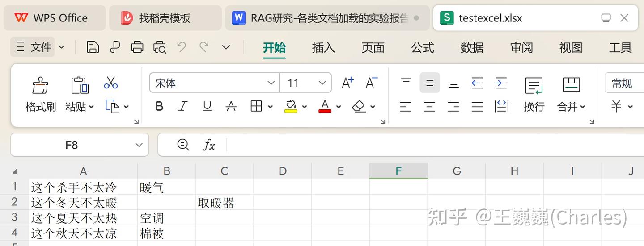This screenshot has height=246, width=644.
Task: Toggle Italic formatting
Action: point(182,106)
